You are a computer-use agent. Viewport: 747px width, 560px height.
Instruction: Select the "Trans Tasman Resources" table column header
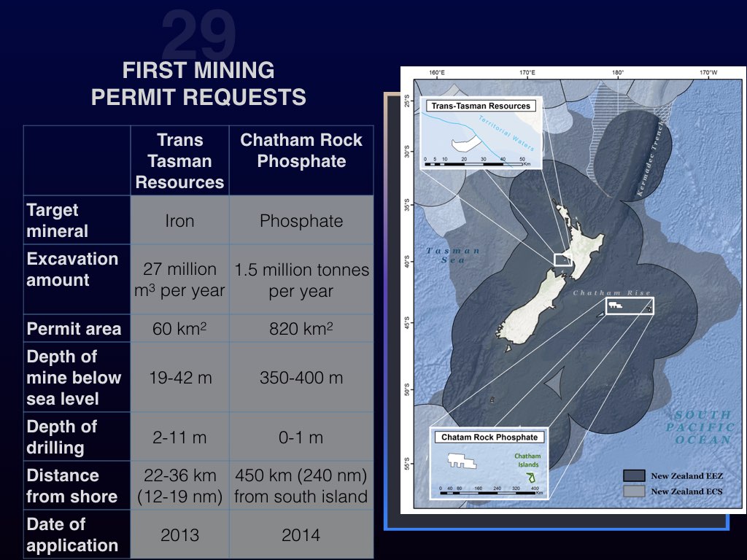pyautogui.click(x=179, y=161)
